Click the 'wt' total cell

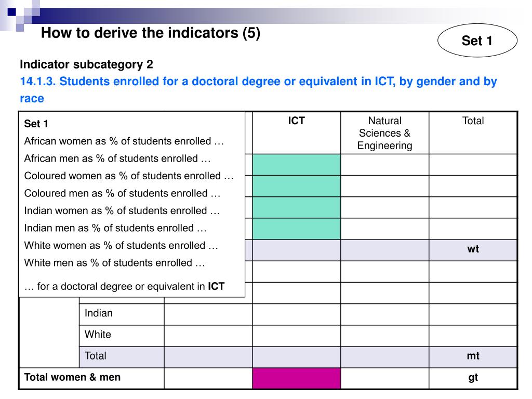pos(473,250)
